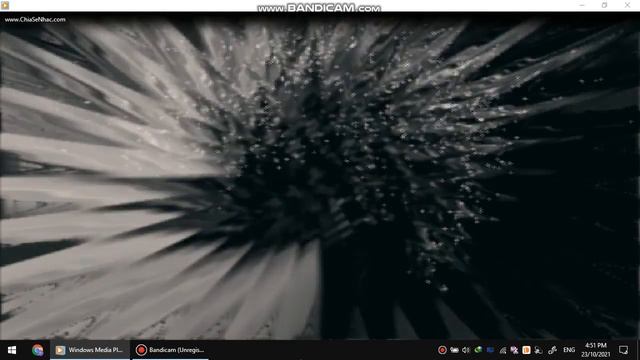Open the Wi-Fi network tray icon

(502, 350)
